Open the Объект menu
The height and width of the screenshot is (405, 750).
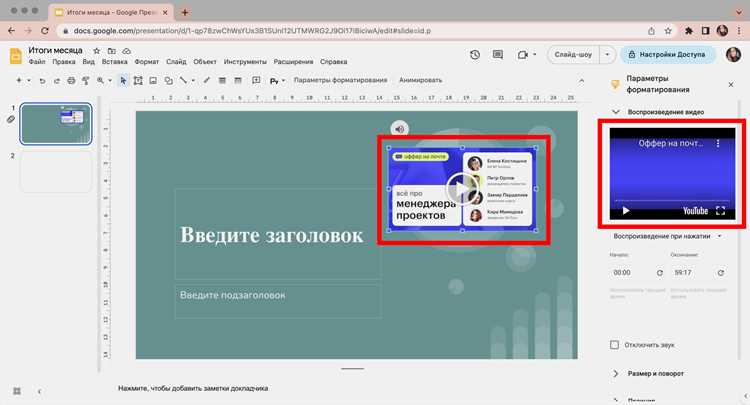pos(205,62)
